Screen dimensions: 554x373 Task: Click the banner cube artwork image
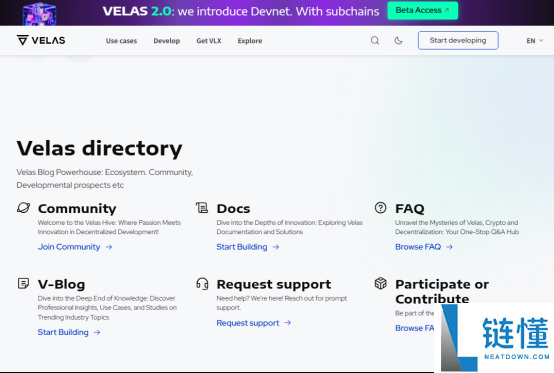[x=39, y=14]
